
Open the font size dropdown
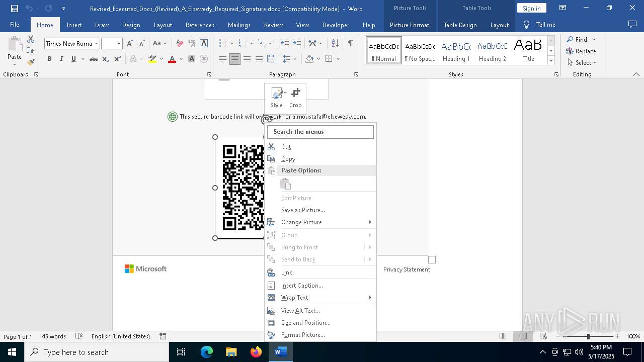119,44
